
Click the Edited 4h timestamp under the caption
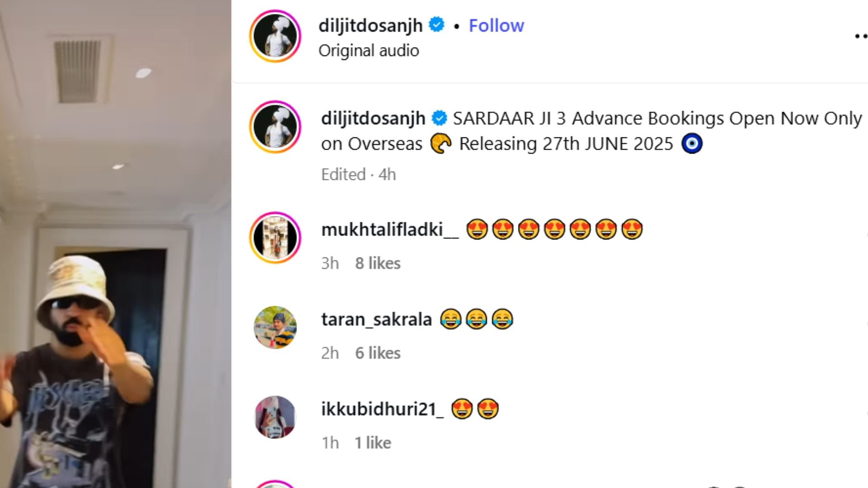coord(358,174)
